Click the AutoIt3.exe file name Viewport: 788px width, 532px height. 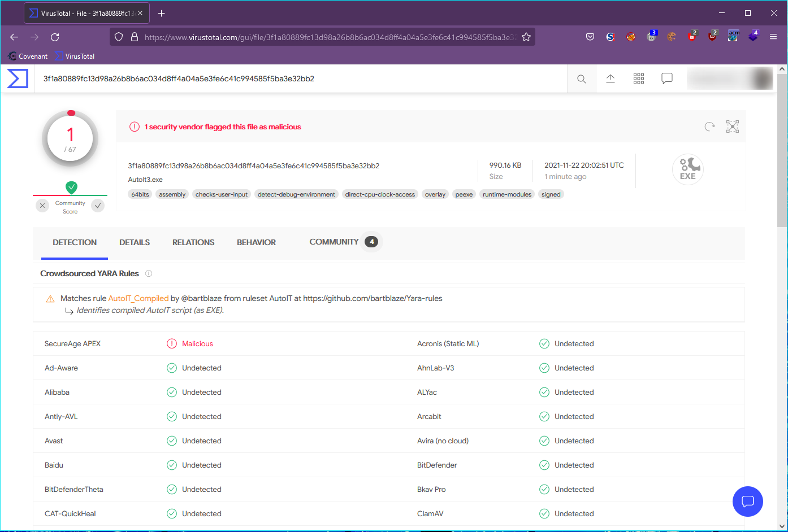[x=145, y=180]
